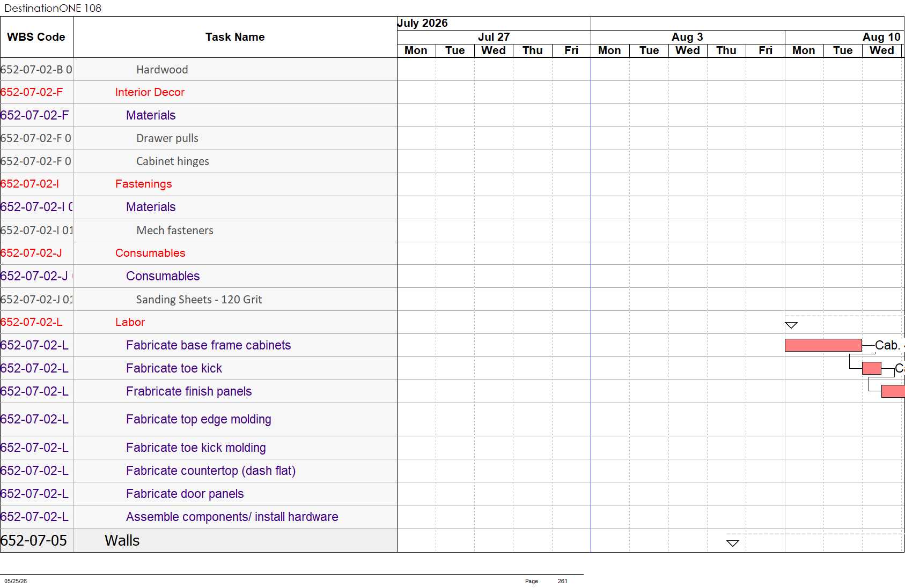Select Frabricate finish panels task
This screenshot has height=588, width=905.
[x=189, y=391]
